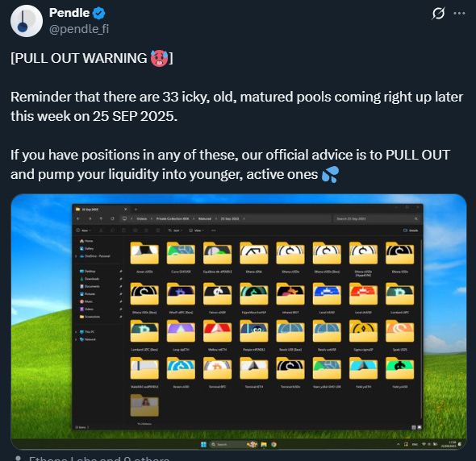The height and width of the screenshot is (461, 476).
Task: Open the View dropdown in Explorer
Action: (x=196, y=230)
